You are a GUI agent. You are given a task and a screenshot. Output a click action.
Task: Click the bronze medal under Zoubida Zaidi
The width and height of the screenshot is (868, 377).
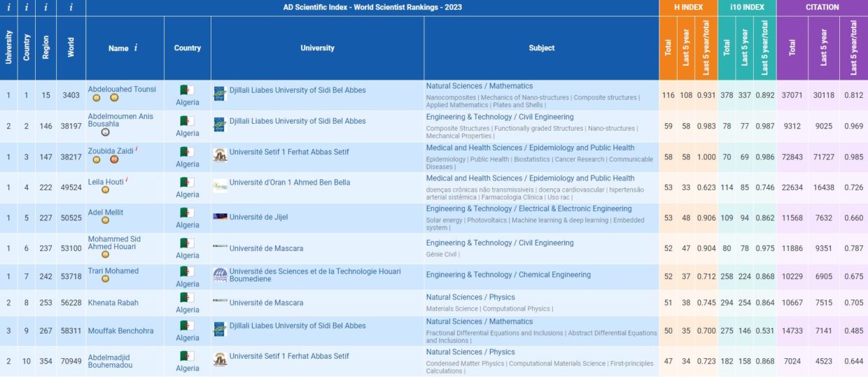(113, 160)
